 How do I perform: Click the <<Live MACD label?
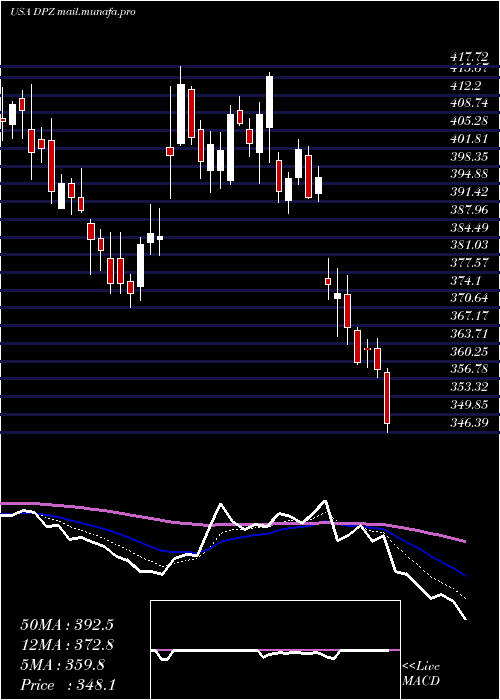click(x=421, y=674)
